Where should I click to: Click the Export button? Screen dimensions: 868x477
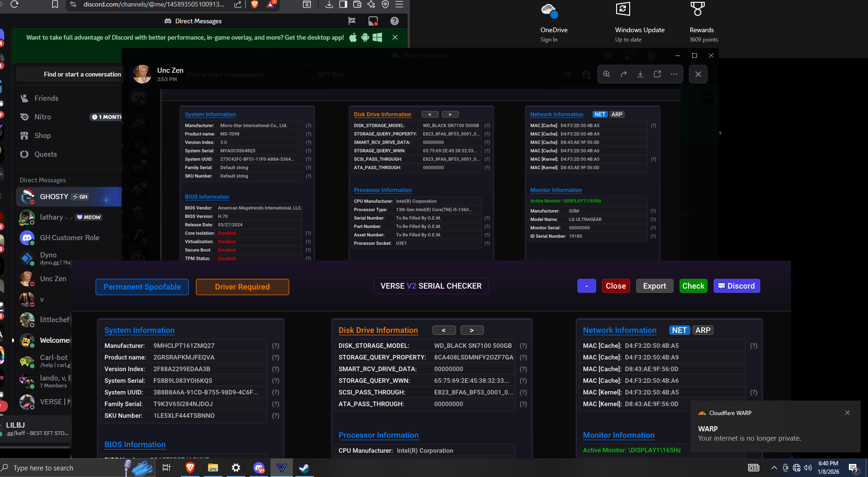pos(654,286)
